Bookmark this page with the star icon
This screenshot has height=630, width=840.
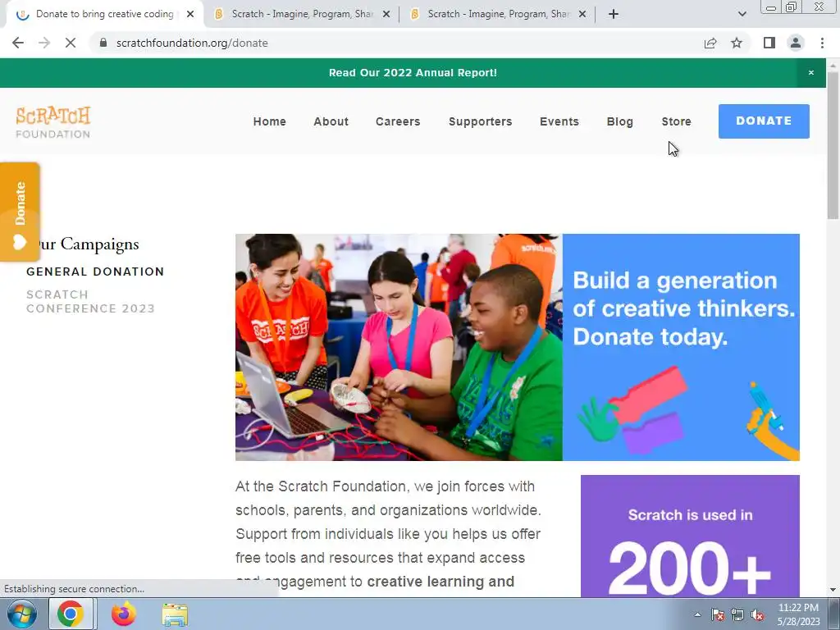pos(737,43)
